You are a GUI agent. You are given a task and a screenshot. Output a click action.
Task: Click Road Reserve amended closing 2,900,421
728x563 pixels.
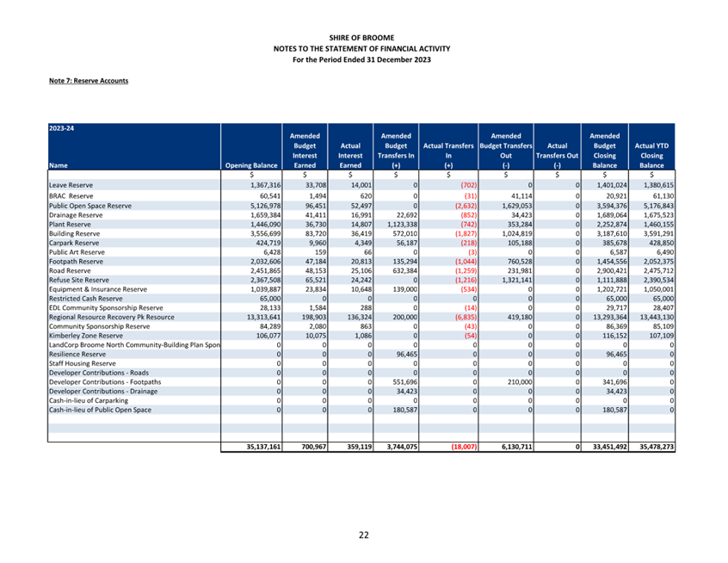612,271
